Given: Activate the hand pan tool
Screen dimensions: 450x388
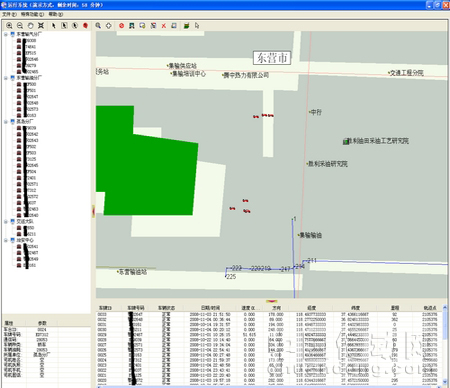Looking at the screenshot, I should (30, 26).
